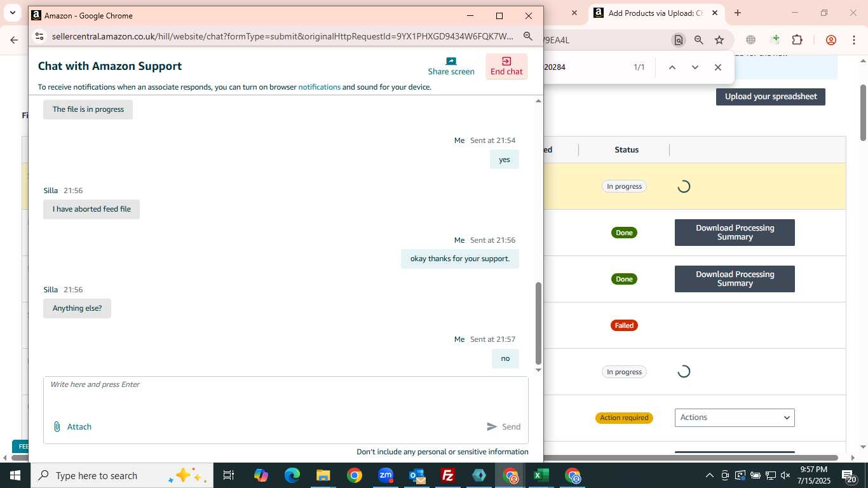Screen dimensions: 868x488
Task: Open Windows Start menu
Action: [15, 475]
